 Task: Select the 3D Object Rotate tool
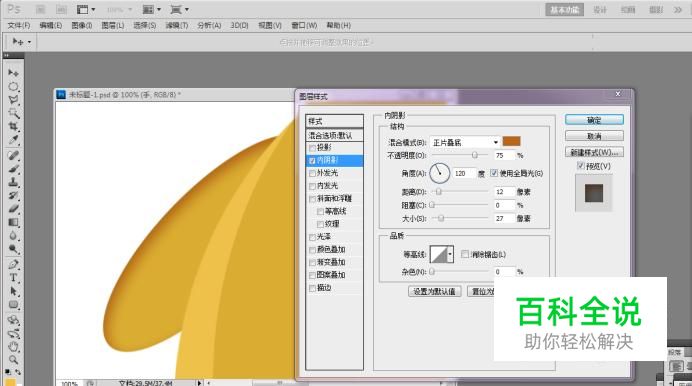click(x=13, y=320)
